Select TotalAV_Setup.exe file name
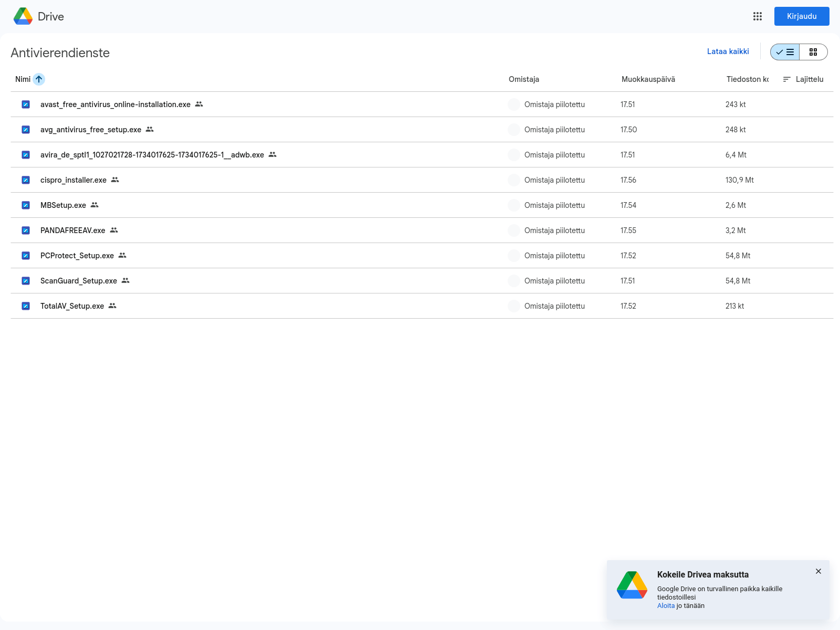This screenshot has width=840, height=630. [x=72, y=306]
